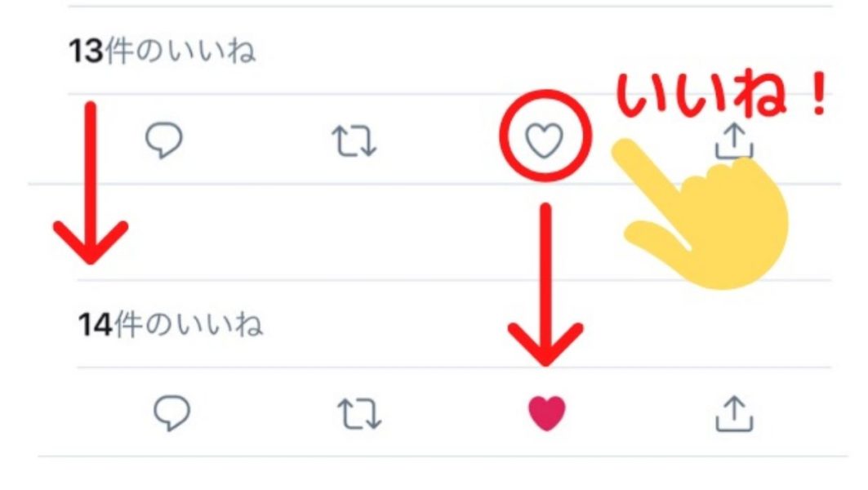Open the 14件のいいね likes list
Viewport: 868px width, 490px height.
click(x=171, y=324)
